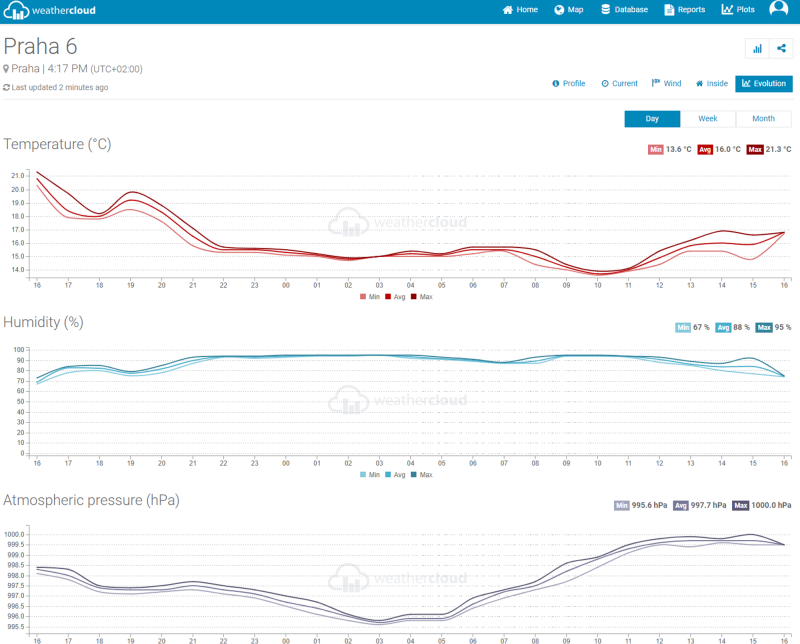Screen dimensions: 800x644
Task: Select the Evolution view button
Action: pos(764,84)
